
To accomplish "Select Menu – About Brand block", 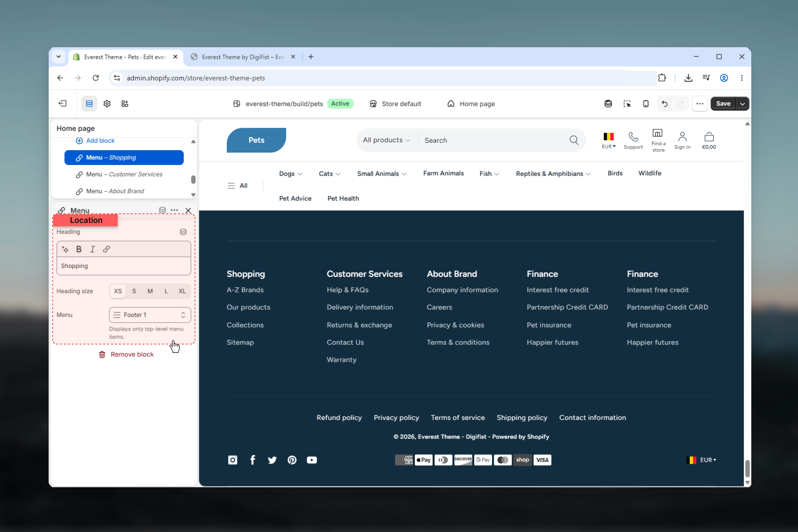I will 124,191.
